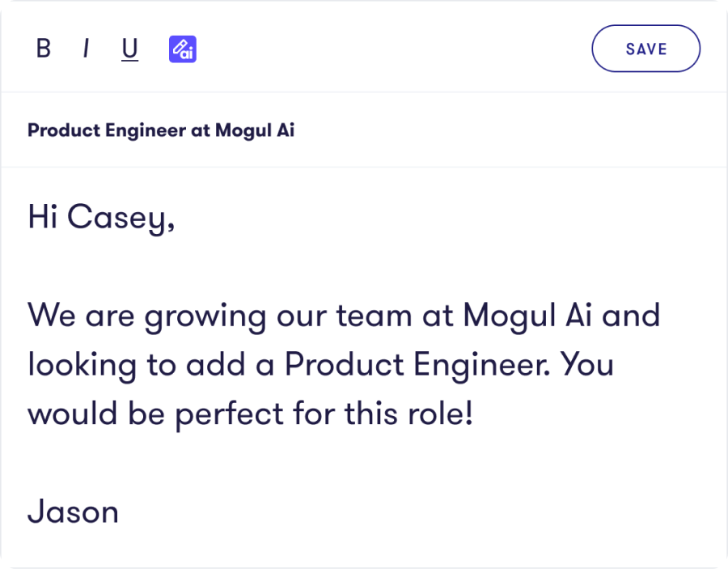
Task: Toggle Underline formatting
Action: [129, 49]
